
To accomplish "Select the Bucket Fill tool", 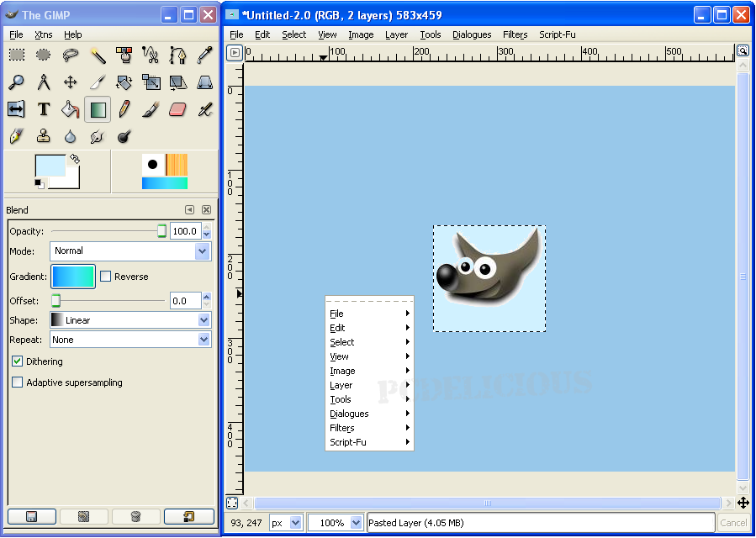I will 71,109.
